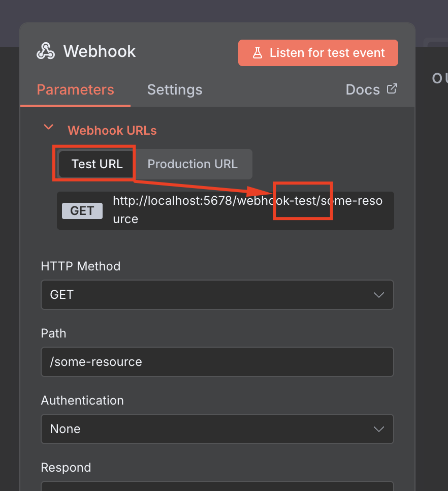Open the Authentication dropdown
The width and height of the screenshot is (448, 491).
[217, 429]
